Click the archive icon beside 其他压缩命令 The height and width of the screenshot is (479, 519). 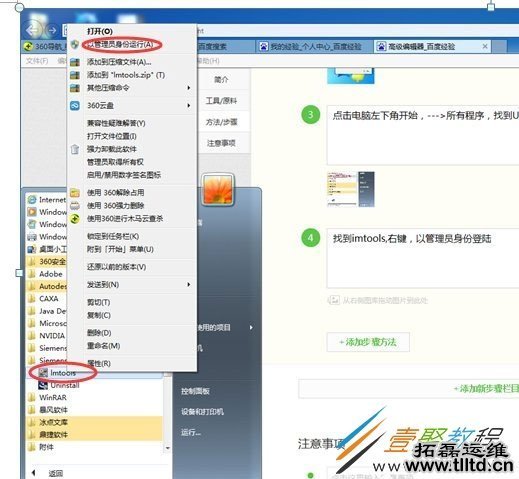tap(75, 88)
